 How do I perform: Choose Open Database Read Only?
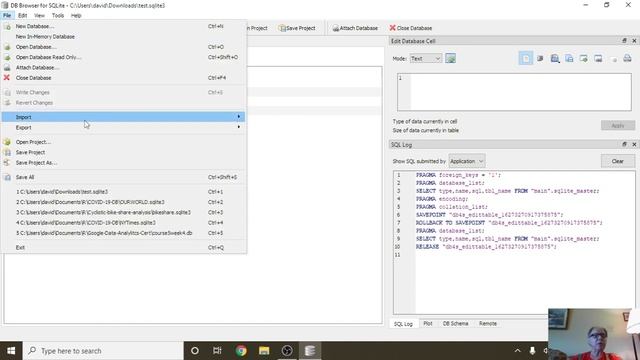click(123, 57)
